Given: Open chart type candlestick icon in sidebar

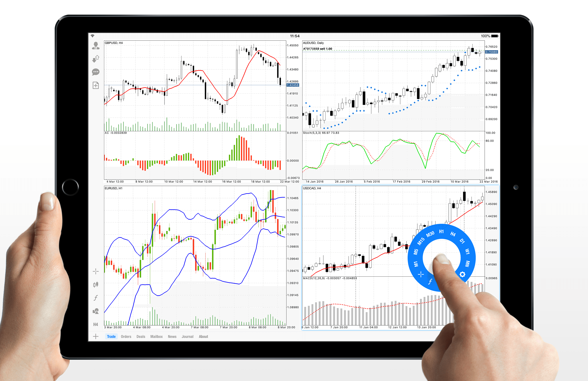Looking at the screenshot, I should pyautogui.click(x=96, y=285).
